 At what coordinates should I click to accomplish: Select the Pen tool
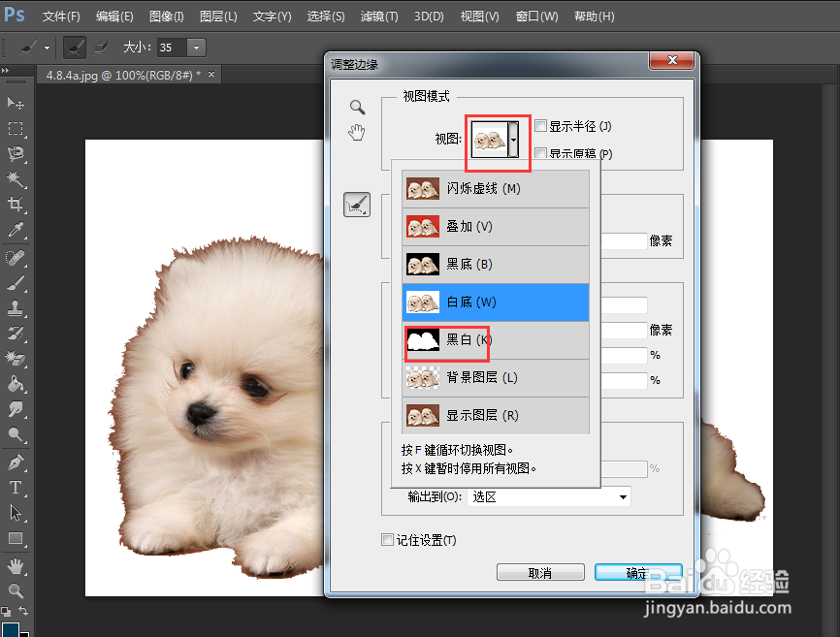pos(15,462)
